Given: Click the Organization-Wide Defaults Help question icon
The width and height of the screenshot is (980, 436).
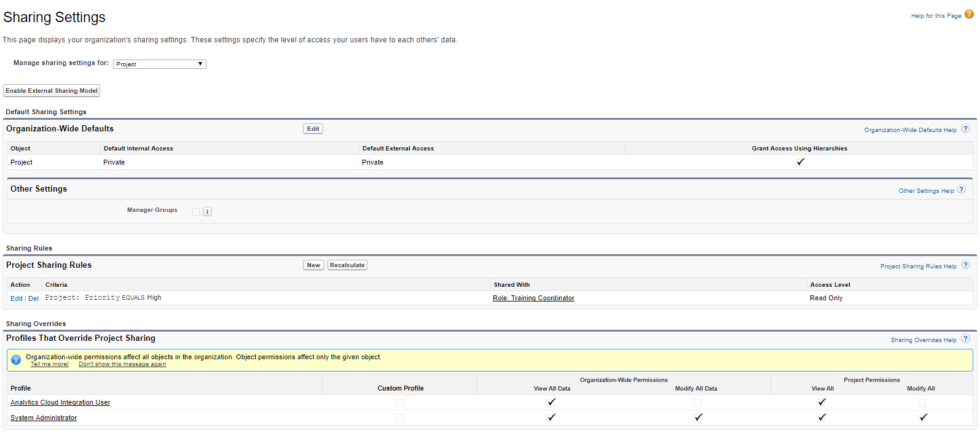Looking at the screenshot, I should (x=965, y=129).
